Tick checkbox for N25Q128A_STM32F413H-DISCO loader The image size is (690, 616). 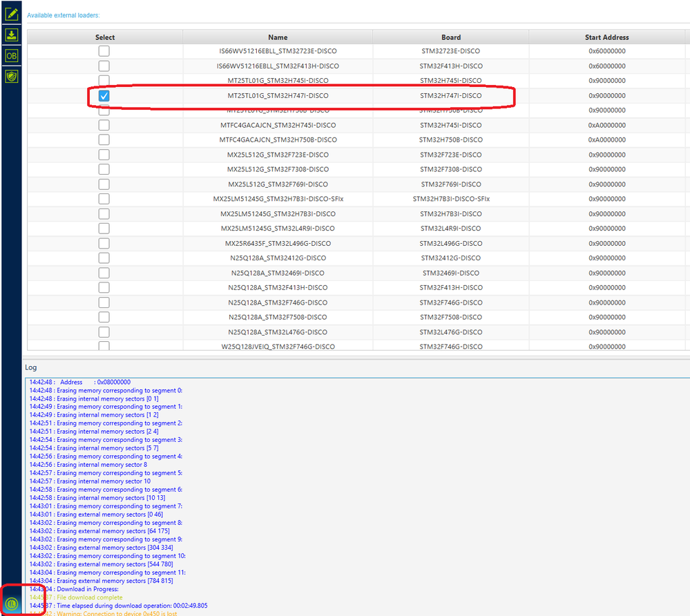coord(104,287)
